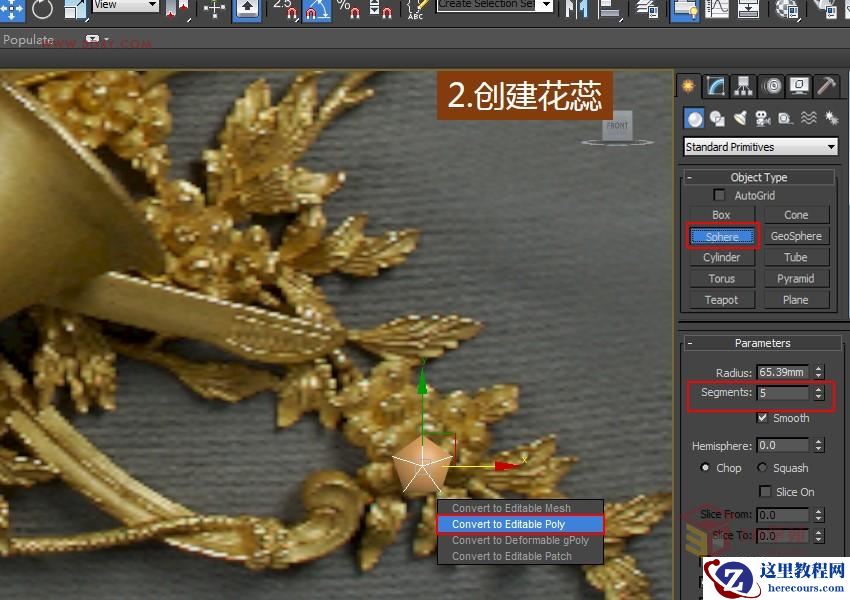Click the Cameras creation icon
The height and width of the screenshot is (600, 850).
pos(763,118)
